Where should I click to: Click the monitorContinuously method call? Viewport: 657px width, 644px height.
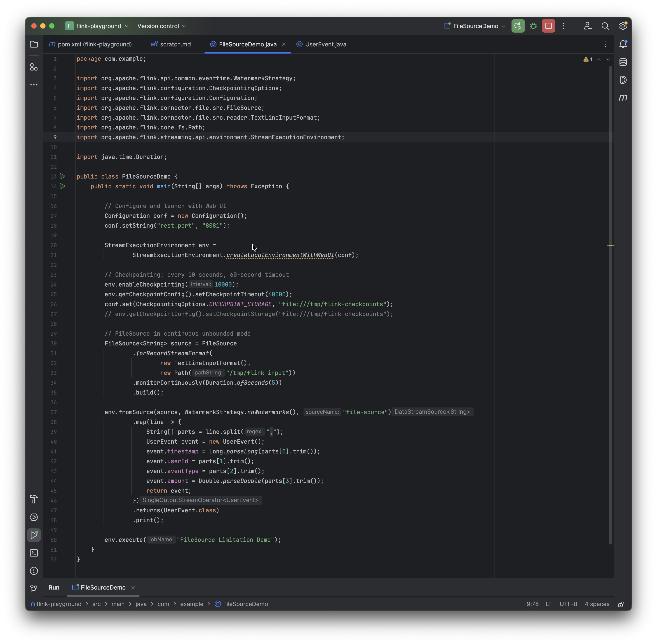169,382
